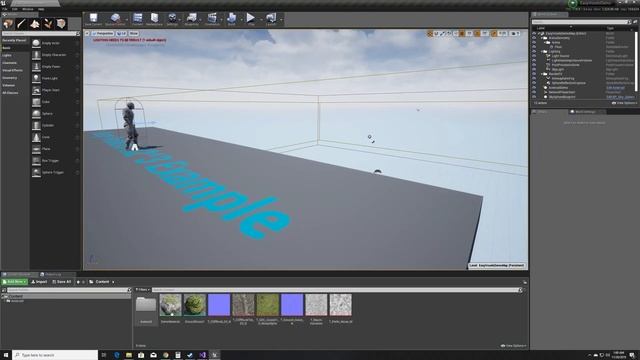Open the Perspective view dropdown
Viewport: 640px width, 360px height.
102,33
